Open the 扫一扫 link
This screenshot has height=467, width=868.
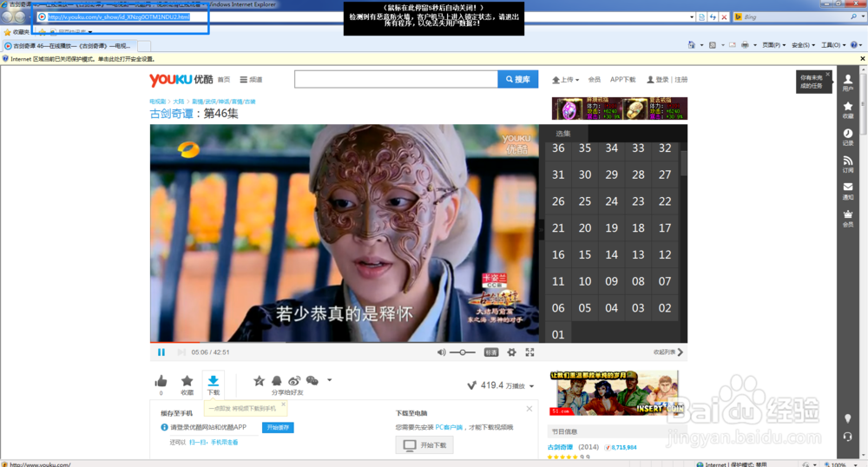pos(198,442)
